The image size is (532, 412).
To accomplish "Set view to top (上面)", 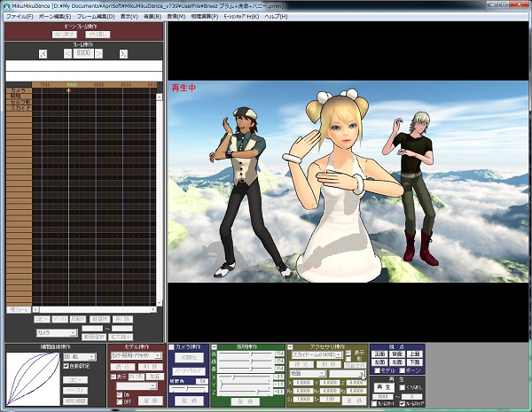I will pos(414,354).
